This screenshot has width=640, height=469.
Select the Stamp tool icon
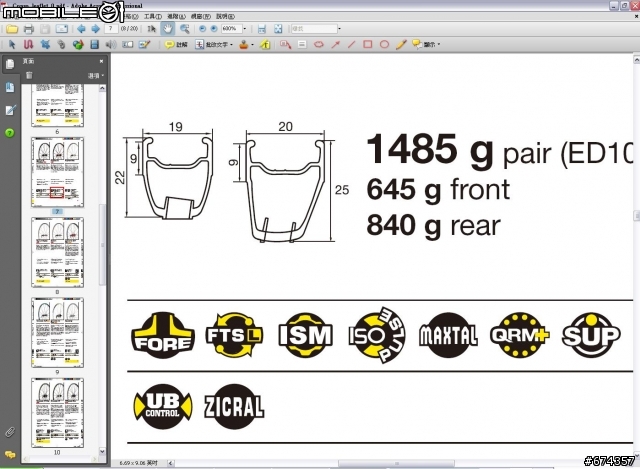point(244,44)
